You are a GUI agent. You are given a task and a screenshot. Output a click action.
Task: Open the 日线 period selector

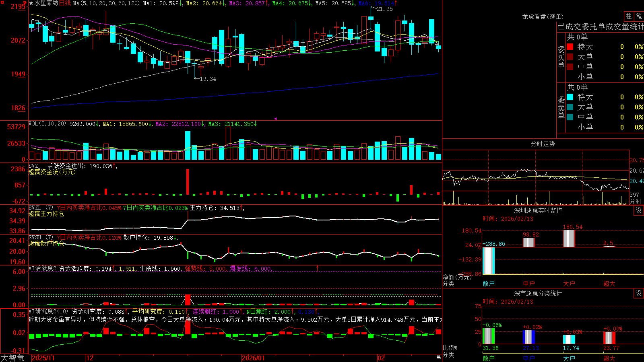[x=65, y=3]
